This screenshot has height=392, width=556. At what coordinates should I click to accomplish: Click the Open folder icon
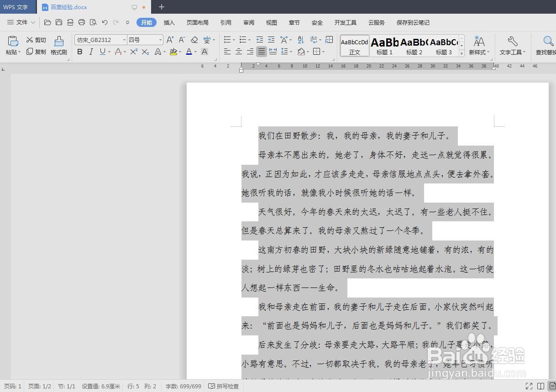coord(47,22)
